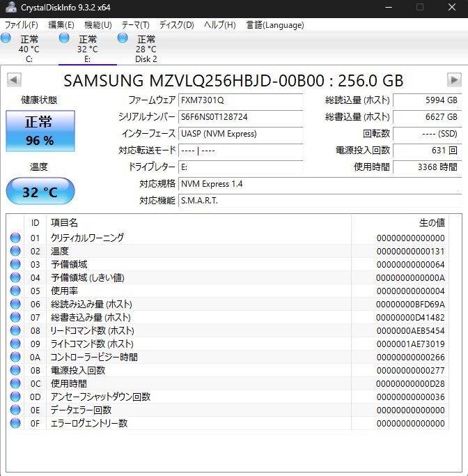Click total host writes value 6627 GB
Viewport: 468px width, 476px height.
tap(428, 117)
